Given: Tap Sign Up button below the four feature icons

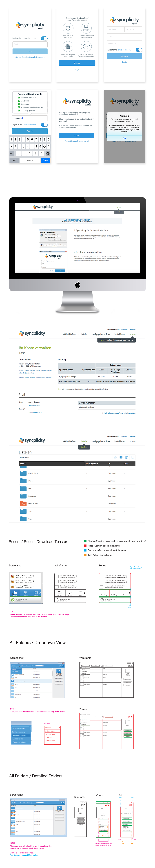Looking at the screenshot, I should click(x=77, y=63).
